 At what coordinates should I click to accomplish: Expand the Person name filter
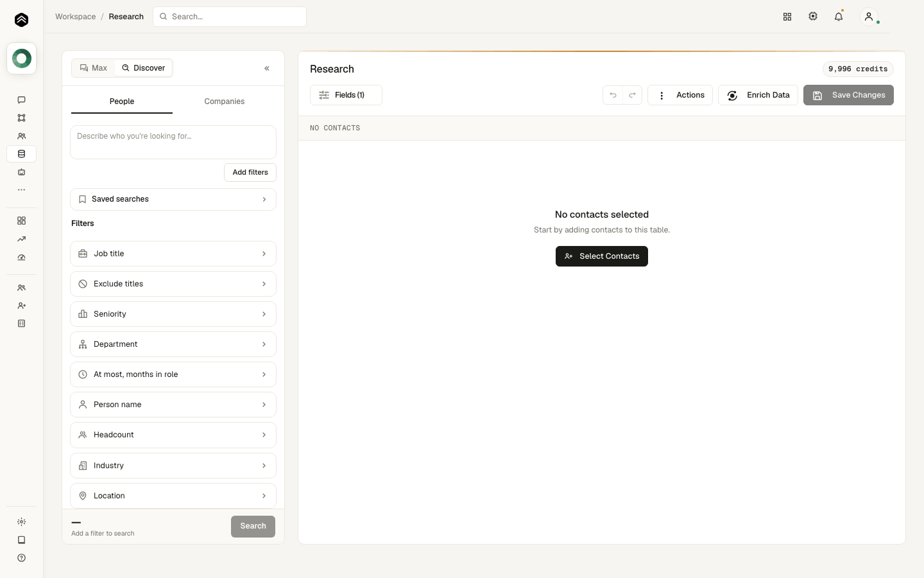coord(173,405)
